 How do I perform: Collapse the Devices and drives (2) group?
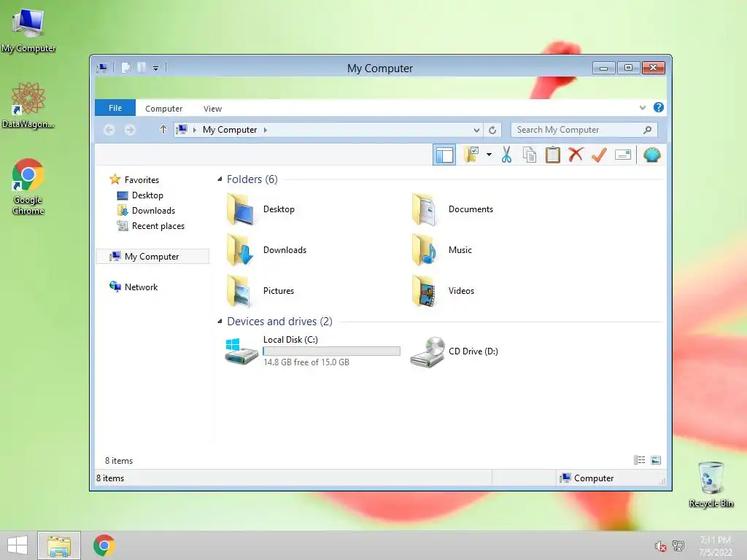coord(220,322)
